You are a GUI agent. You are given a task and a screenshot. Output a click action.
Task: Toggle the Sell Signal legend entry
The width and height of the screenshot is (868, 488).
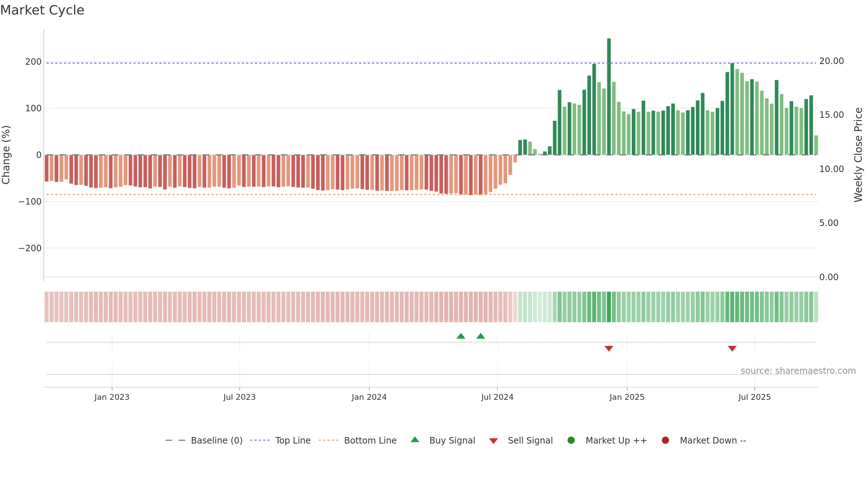pos(521,440)
